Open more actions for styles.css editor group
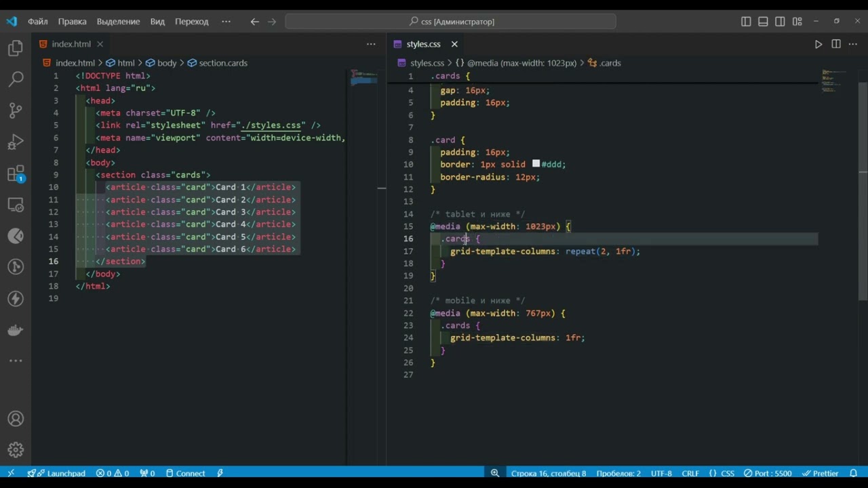Viewport: 868px width, 488px height. pos(853,44)
